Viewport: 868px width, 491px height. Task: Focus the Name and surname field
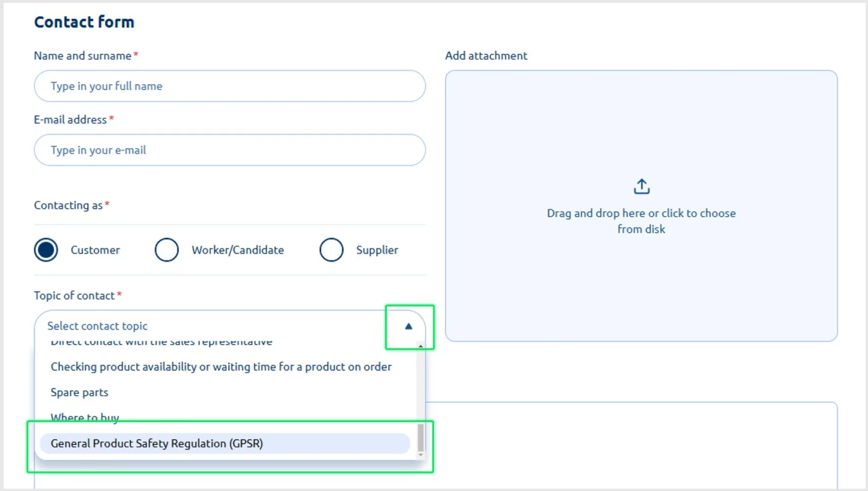(230, 86)
